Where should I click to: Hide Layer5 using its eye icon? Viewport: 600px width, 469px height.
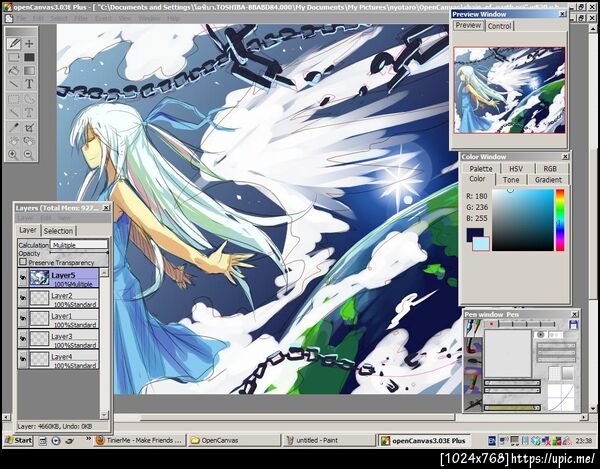pos(23,277)
